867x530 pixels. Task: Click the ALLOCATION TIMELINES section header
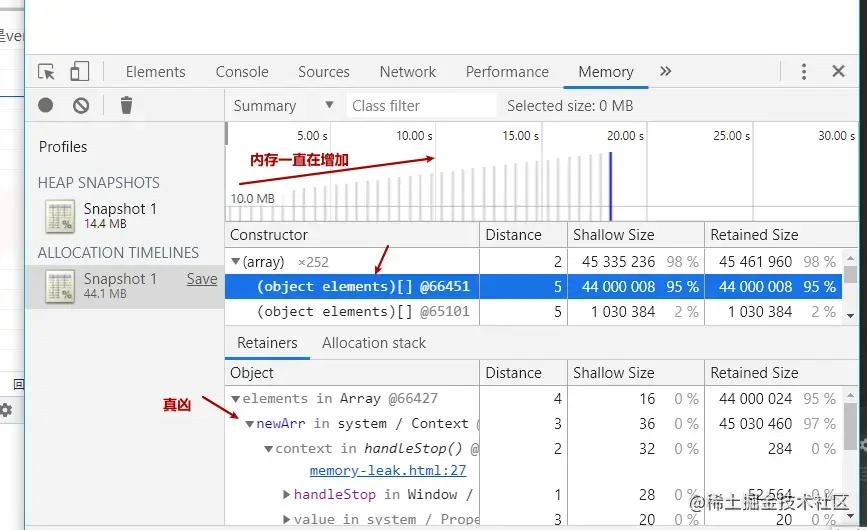coord(118,253)
